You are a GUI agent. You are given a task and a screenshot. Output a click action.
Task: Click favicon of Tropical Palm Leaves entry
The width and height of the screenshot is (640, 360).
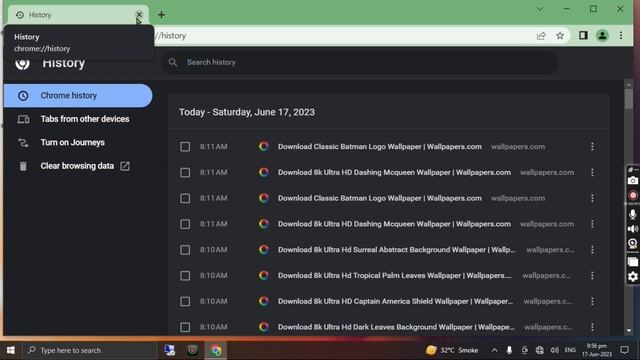264,276
